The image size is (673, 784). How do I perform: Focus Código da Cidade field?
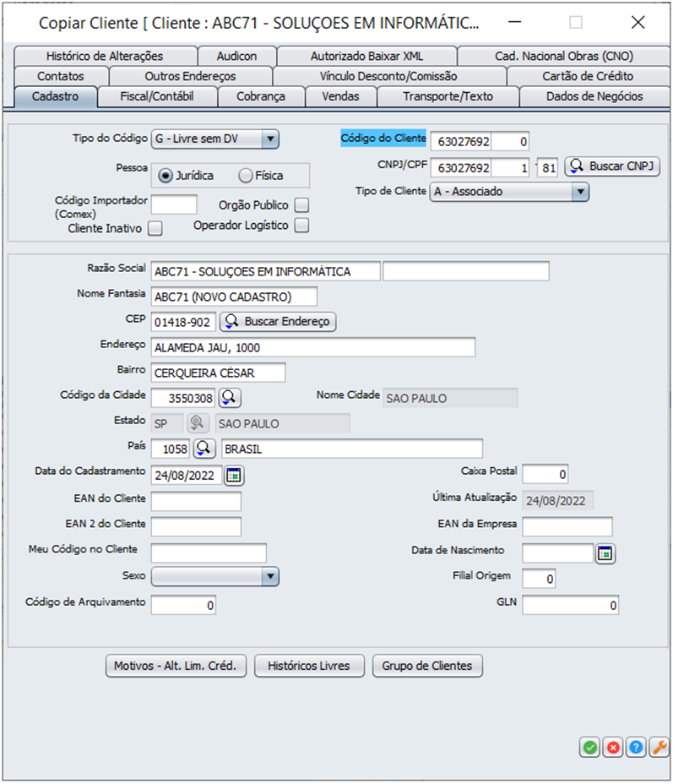pyautogui.click(x=183, y=399)
